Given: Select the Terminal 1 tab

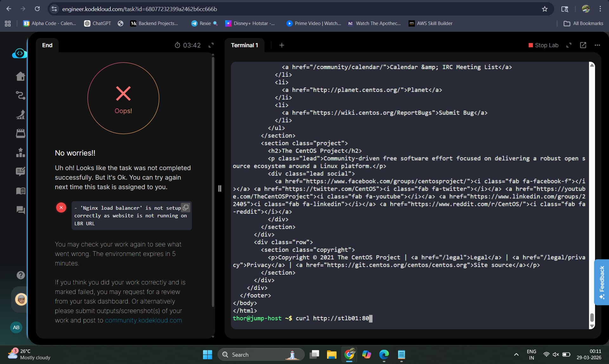Looking at the screenshot, I should (244, 45).
